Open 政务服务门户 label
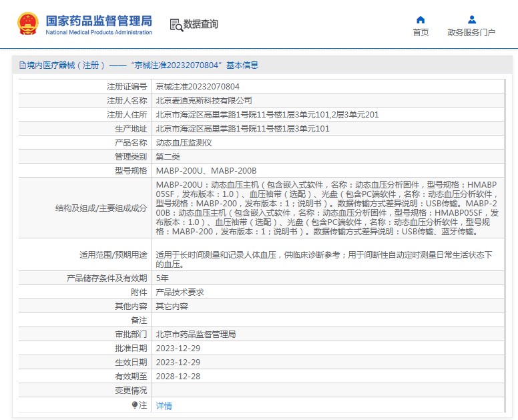The width and height of the screenshot is (518, 420). point(471,32)
